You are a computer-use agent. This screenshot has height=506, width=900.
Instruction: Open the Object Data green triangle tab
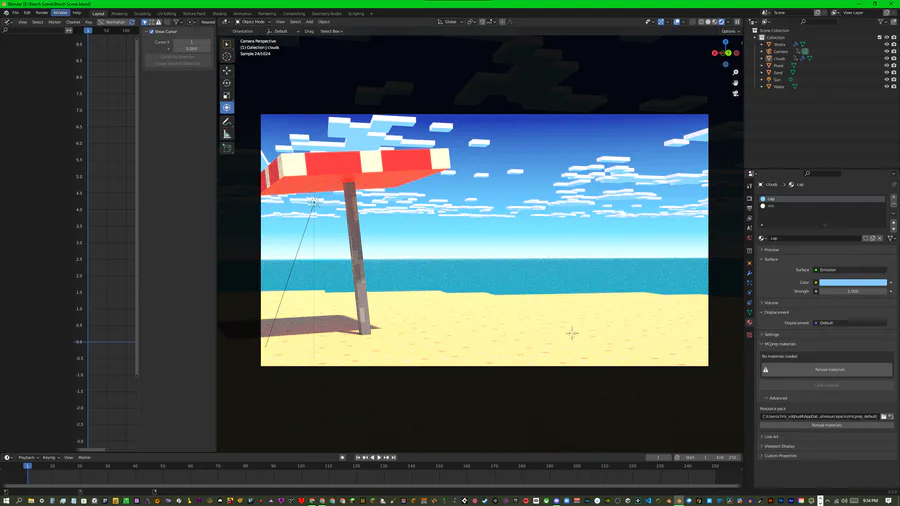coord(749,313)
